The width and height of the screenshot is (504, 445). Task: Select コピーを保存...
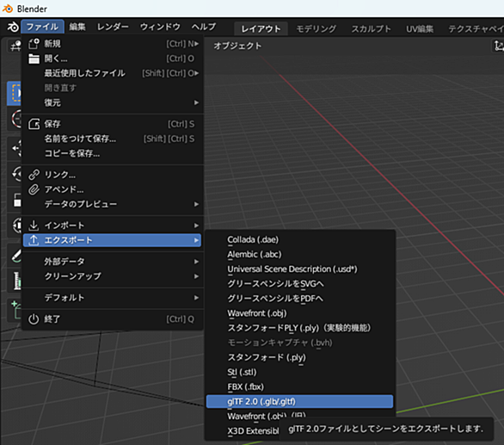(x=112, y=153)
